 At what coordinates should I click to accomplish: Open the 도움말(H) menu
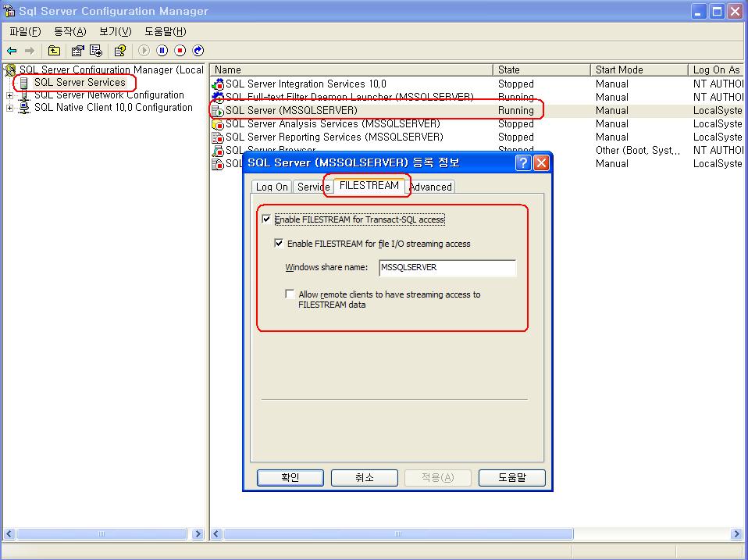tap(165, 32)
